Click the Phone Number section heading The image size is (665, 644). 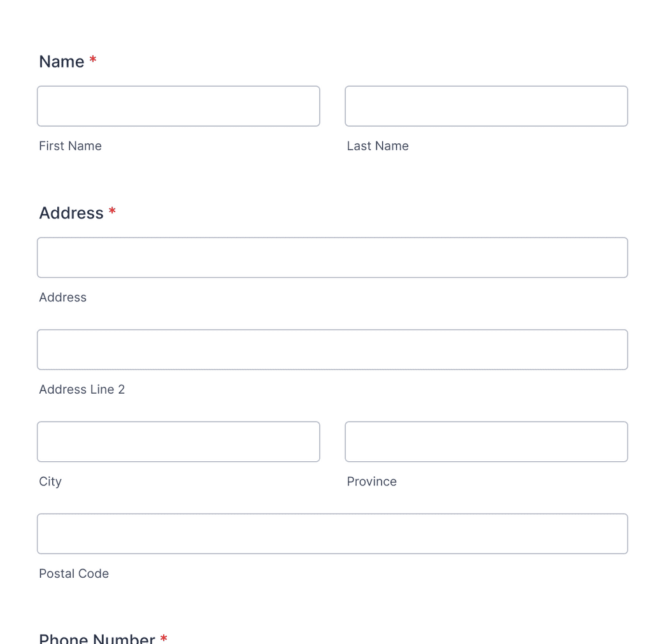point(96,638)
